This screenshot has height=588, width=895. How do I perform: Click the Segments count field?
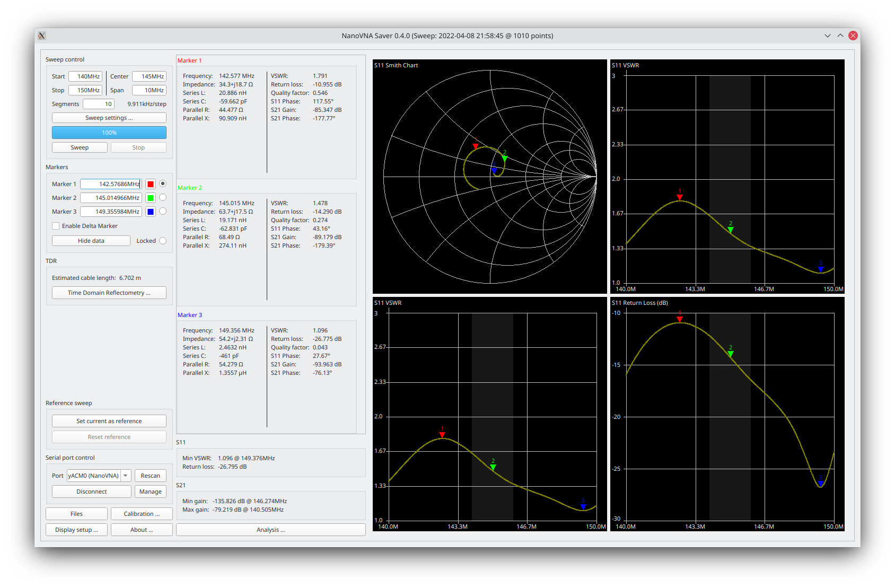[x=99, y=104]
